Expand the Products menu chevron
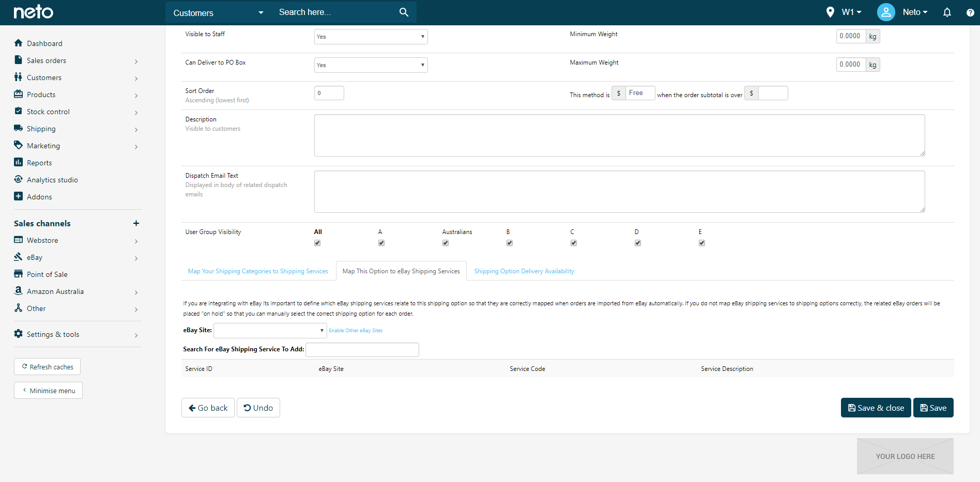Screen dimensions: 980x482 136,96
